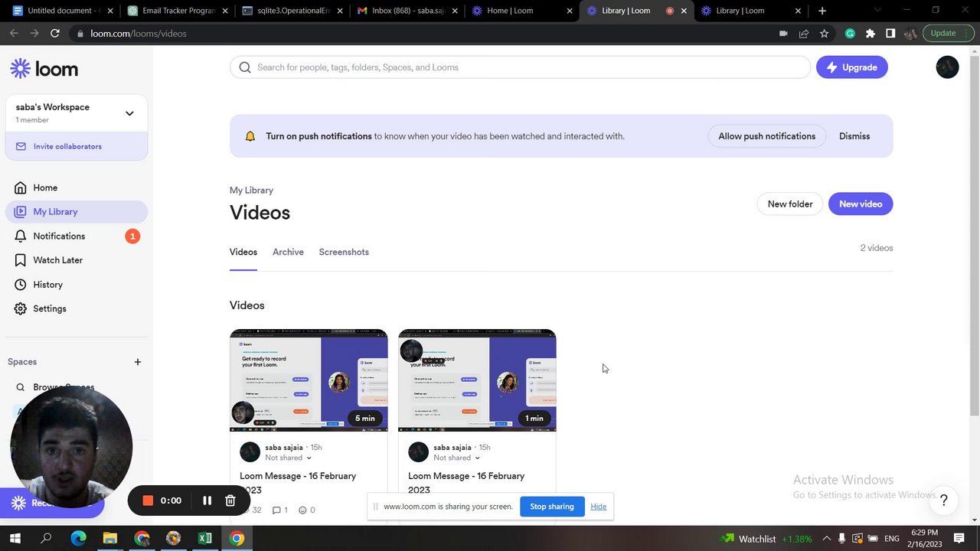
Task: Dismiss the push notifications banner
Action: tap(854, 136)
